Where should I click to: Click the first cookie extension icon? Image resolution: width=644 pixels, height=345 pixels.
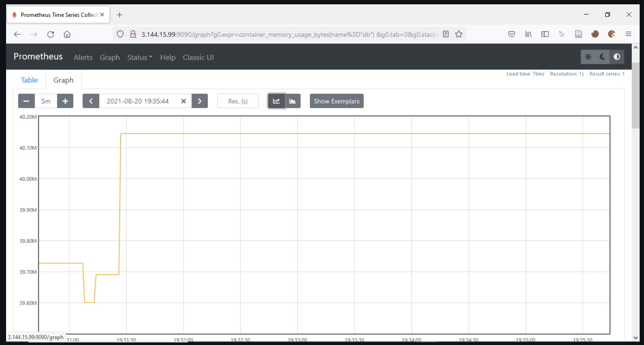click(595, 34)
